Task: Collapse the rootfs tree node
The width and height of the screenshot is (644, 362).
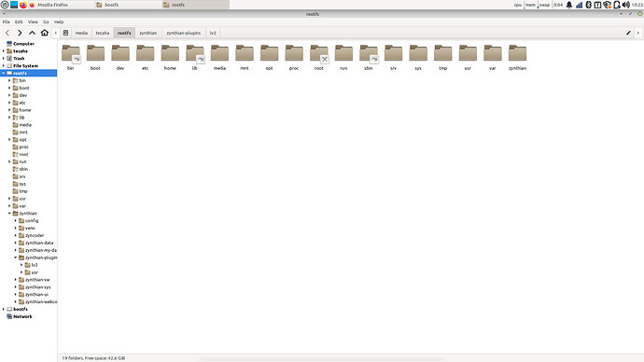Action: click(4, 73)
